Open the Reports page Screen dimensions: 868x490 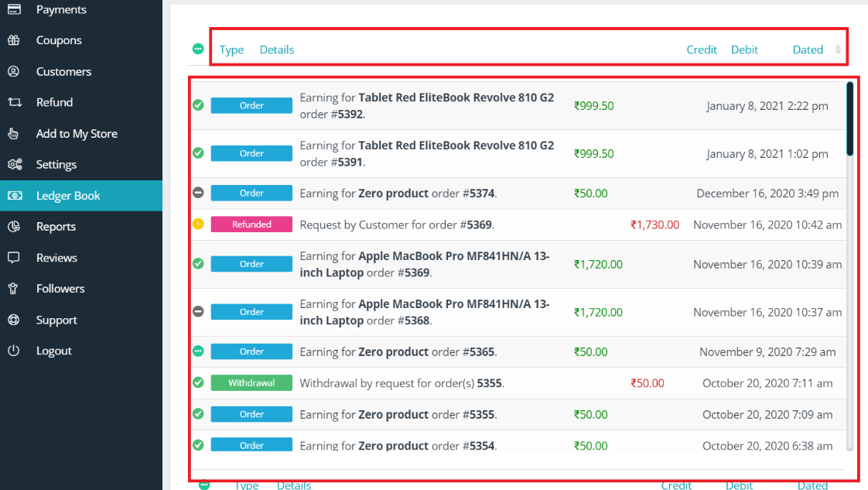pos(80,227)
